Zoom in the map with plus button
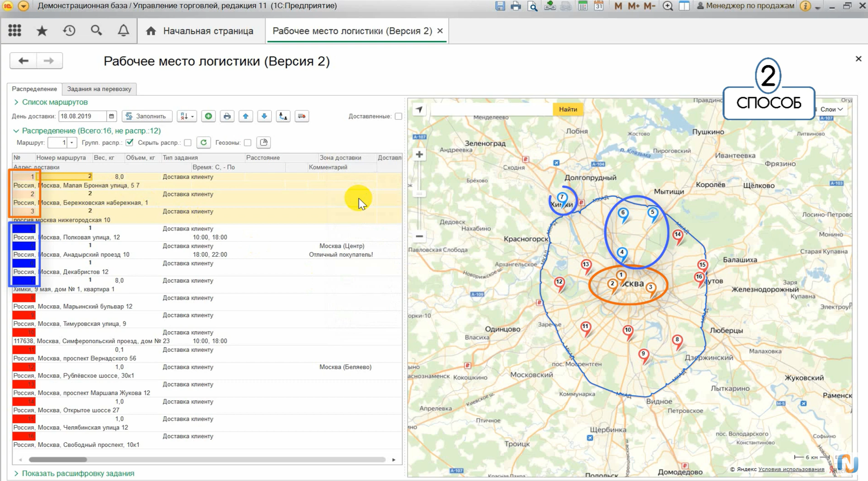The image size is (868, 481). tap(420, 154)
